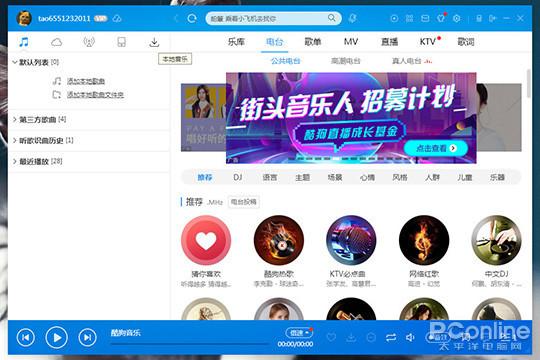Click the refresh icon beside the search box
The width and height of the screenshot is (540, 360).
192,18
